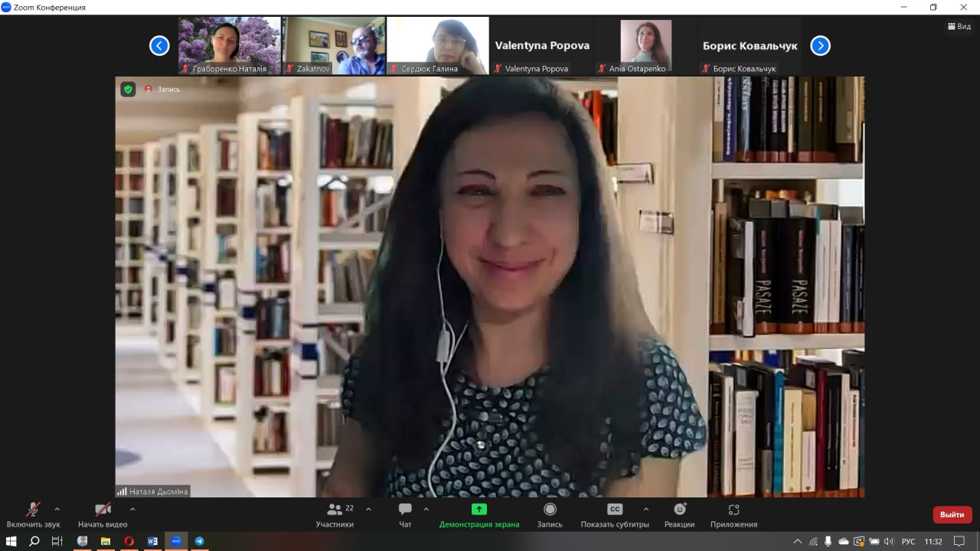The height and width of the screenshot is (551, 980).
Task: Open OneDrive cloud tray icon
Action: pos(844,542)
